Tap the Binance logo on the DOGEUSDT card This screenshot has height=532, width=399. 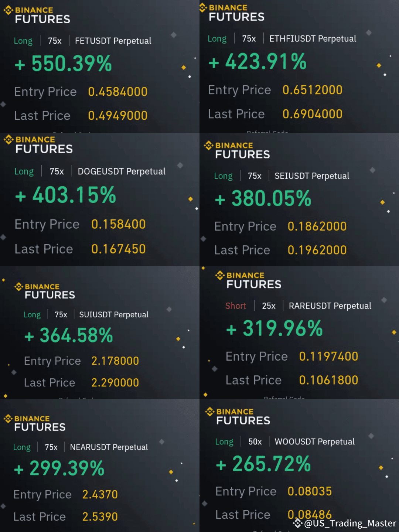tap(8, 140)
